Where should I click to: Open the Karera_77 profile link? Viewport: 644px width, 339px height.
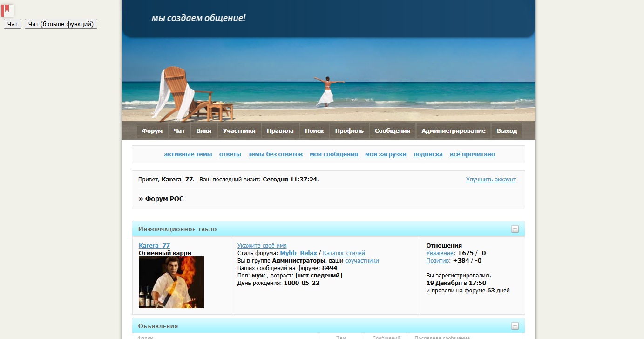pyautogui.click(x=154, y=246)
